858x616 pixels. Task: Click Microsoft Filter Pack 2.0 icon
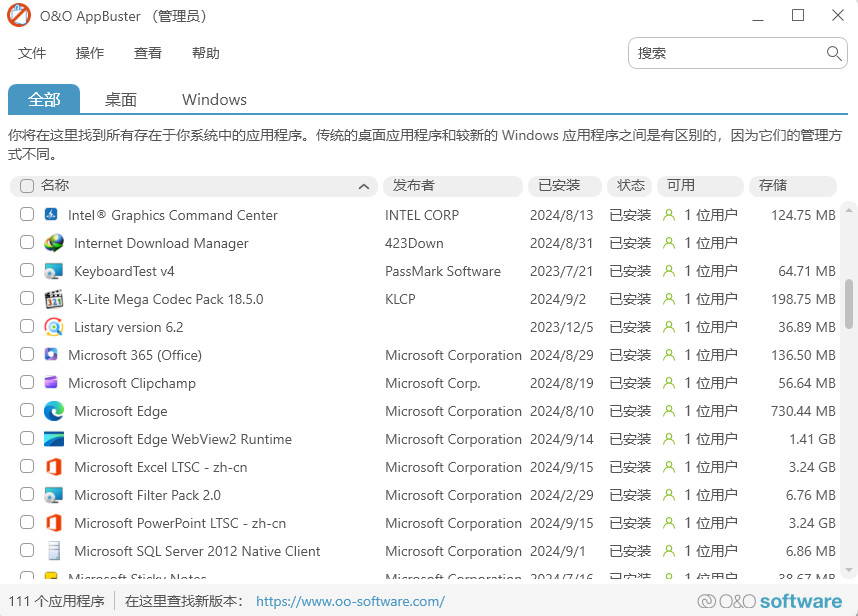[54, 495]
